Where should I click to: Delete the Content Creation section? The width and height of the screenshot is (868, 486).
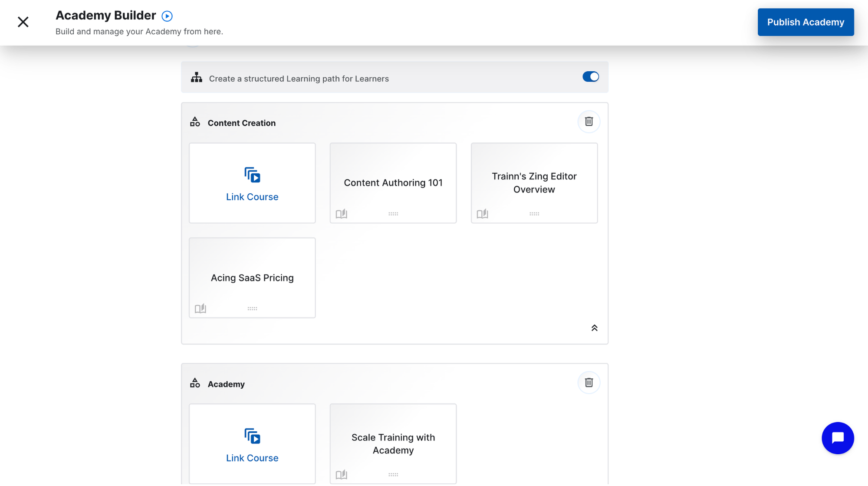[589, 122]
